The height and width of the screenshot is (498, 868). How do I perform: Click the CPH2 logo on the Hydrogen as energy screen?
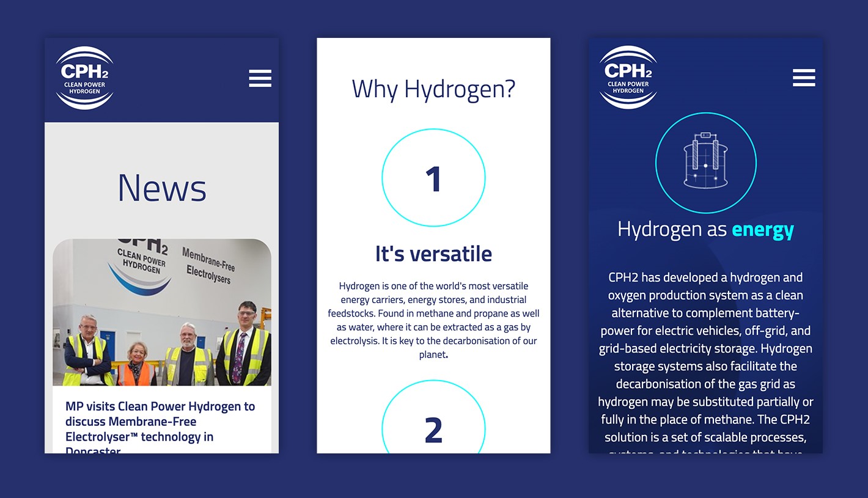click(x=628, y=78)
